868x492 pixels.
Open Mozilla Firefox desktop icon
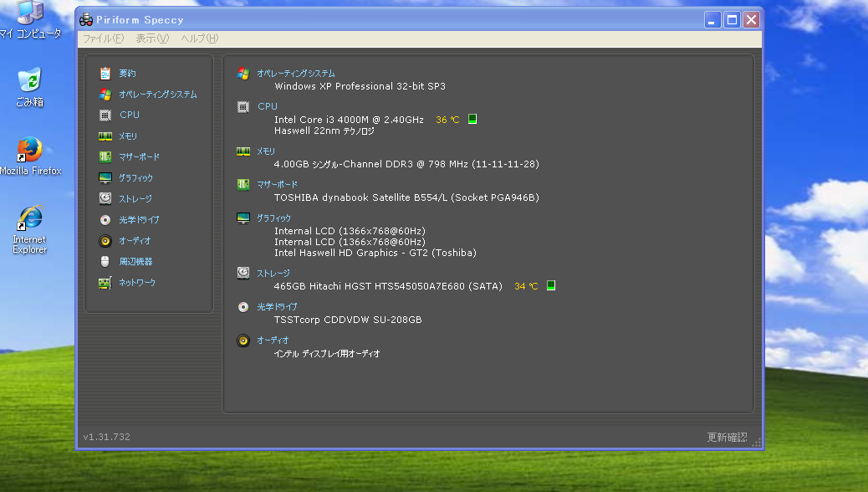[30, 156]
